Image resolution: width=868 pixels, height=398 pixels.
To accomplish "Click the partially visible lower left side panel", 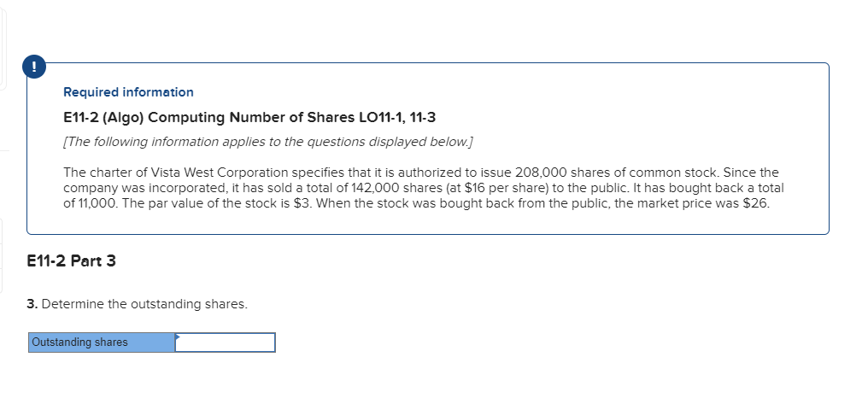I will 2,255.
